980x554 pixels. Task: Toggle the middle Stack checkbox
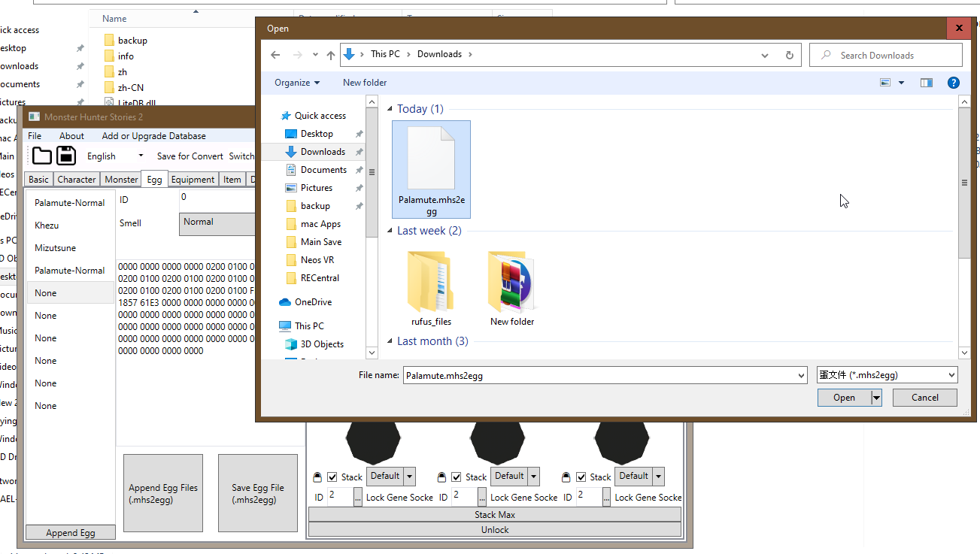coord(457,477)
